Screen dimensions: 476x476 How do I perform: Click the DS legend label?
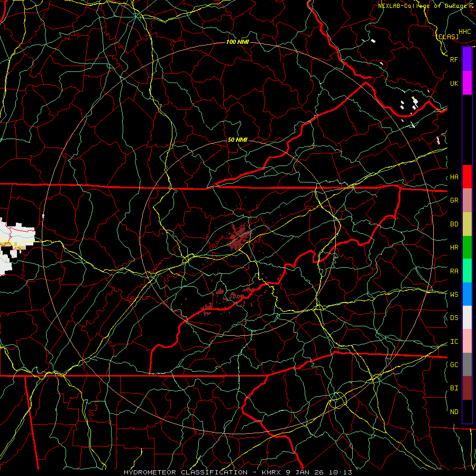coord(454,318)
